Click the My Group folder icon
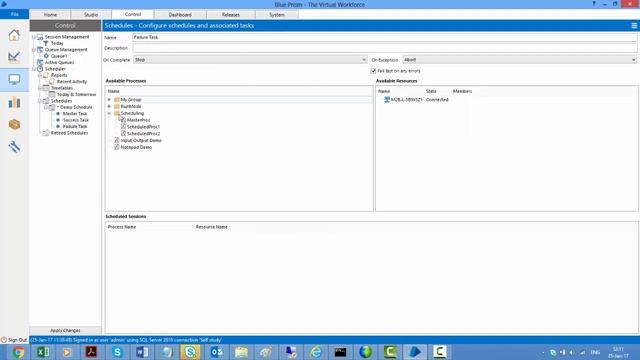Viewport: 640px width, 360px height. (x=117, y=100)
